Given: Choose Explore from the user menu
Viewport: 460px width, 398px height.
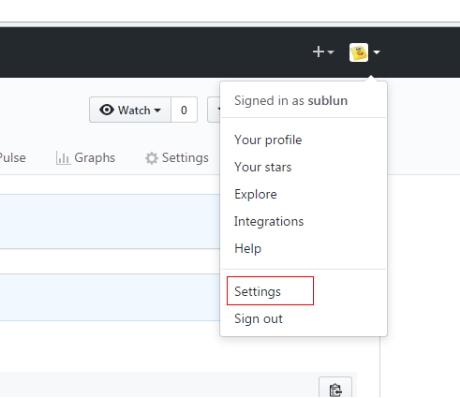Looking at the screenshot, I should point(255,194).
